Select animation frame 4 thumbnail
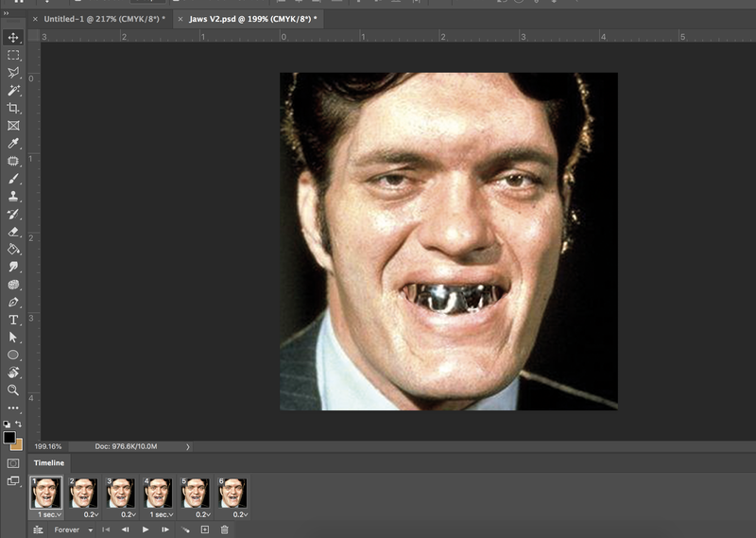The width and height of the screenshot is (756, 538). pos(158,493)
